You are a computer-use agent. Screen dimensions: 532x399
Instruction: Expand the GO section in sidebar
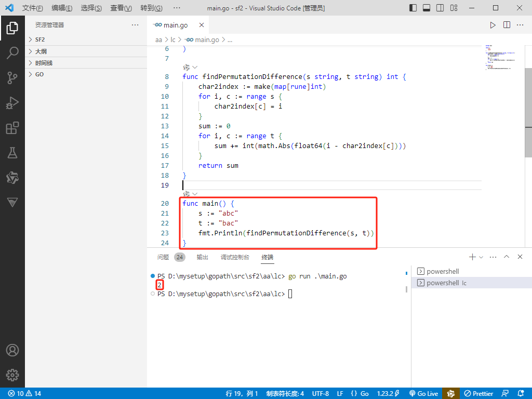[x=86, y=74]
